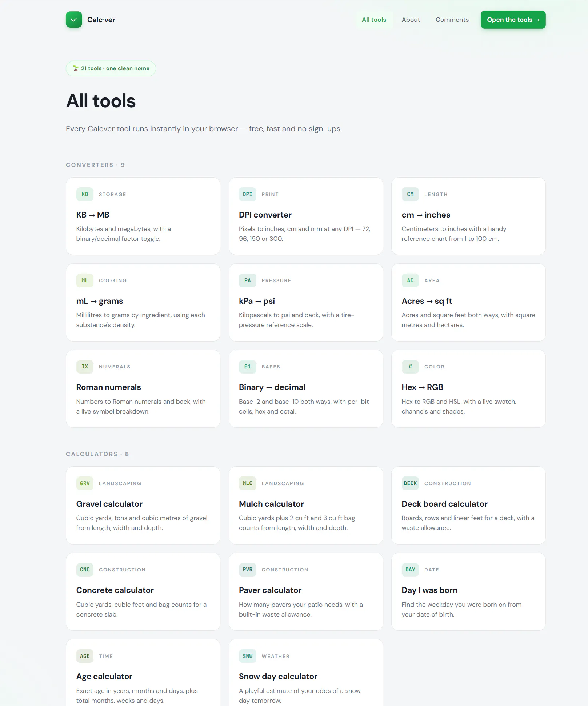Click the SNW weather badge icon

[248, 656]
